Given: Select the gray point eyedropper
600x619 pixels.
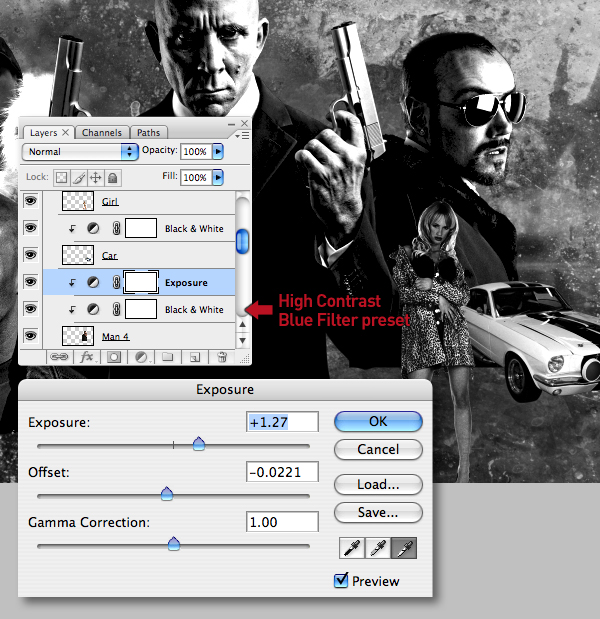Looking at the screenshot, I should coord(378,548).
